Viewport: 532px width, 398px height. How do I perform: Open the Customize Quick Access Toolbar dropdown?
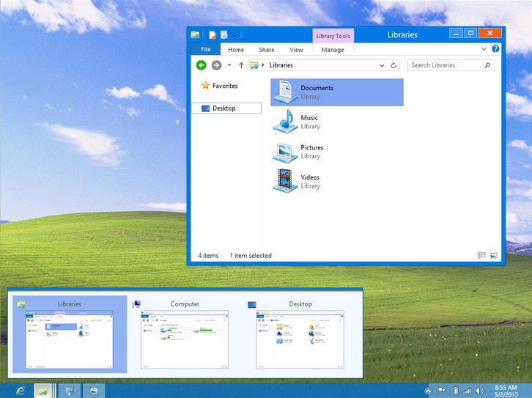point(234,35)
